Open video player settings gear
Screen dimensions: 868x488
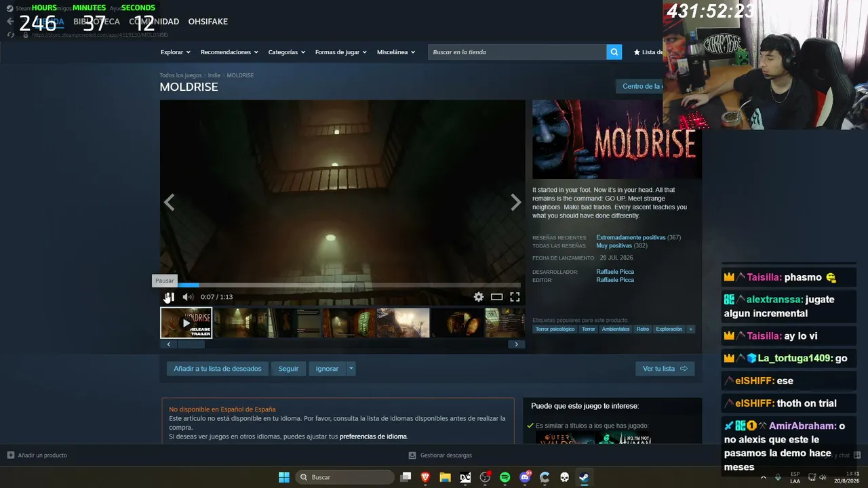tap(479, 297)
